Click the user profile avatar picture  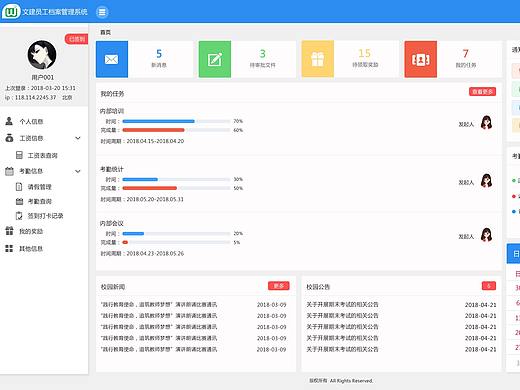[x=42, y=54]
